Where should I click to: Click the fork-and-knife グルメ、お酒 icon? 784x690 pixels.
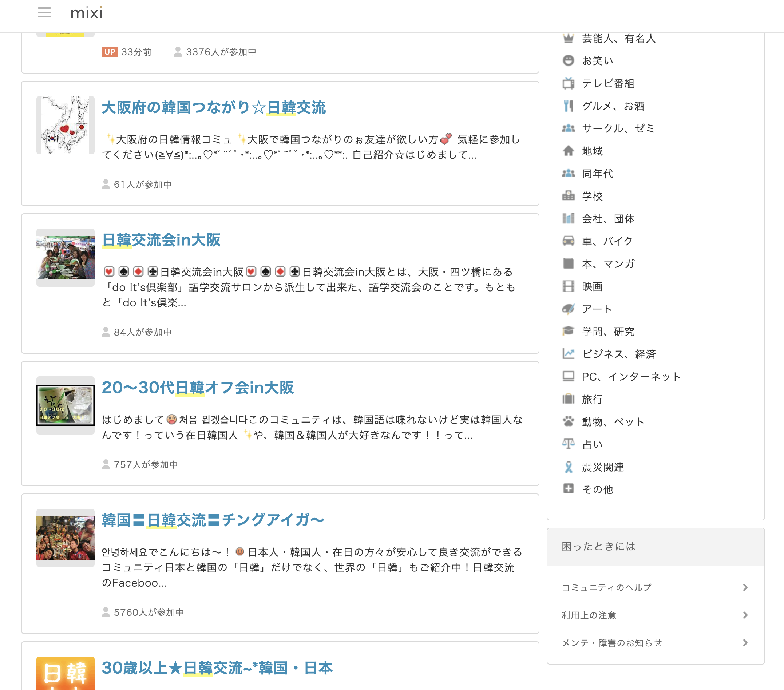[568, 106]
